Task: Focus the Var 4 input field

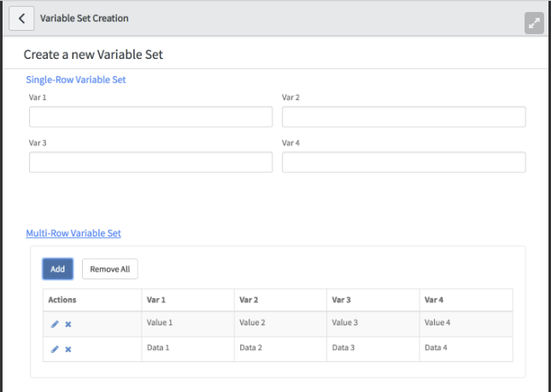Action: pos(404,162)
